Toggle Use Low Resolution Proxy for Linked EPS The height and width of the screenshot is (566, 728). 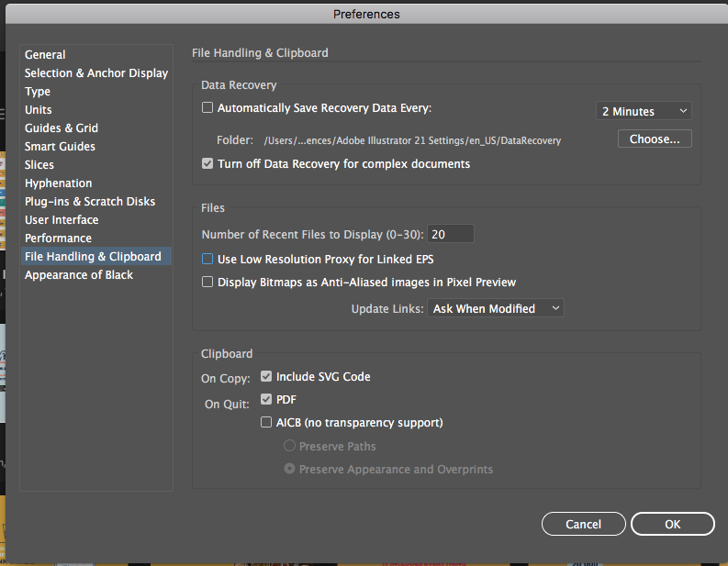[207, 260]
